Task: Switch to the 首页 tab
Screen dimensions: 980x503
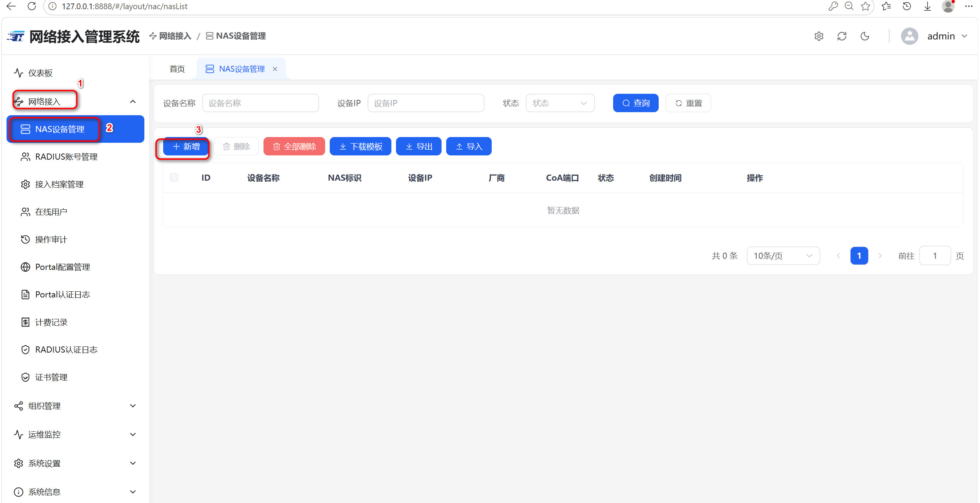Action: point(177,69)
